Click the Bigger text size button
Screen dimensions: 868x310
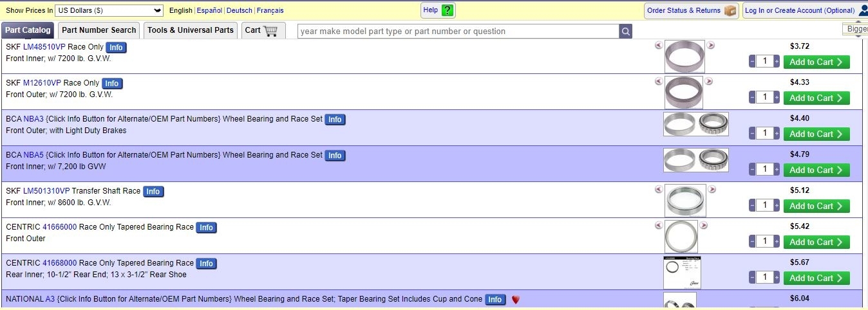(x=856, y=29)
